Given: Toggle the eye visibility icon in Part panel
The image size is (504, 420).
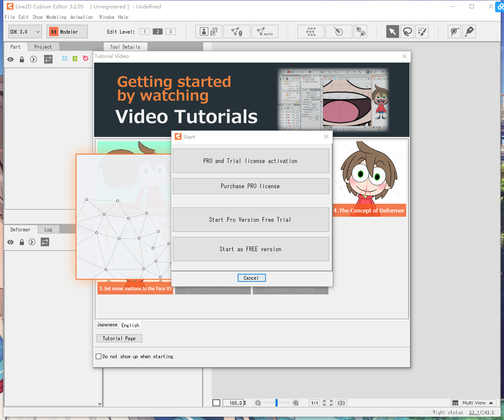Looking at the screenshot, I should (10, 59).
